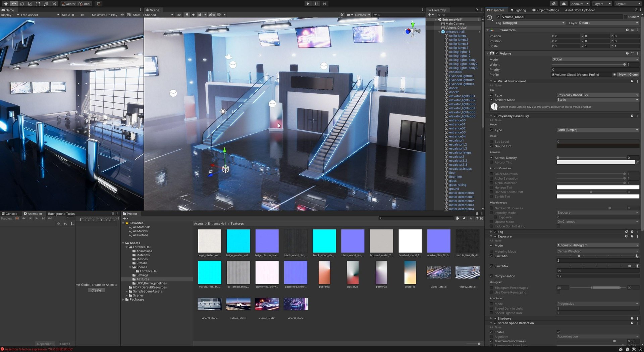Viewport: 644px width, 352px height.
Task: Click the Clone profile button
Action: [x=634, y=75]
